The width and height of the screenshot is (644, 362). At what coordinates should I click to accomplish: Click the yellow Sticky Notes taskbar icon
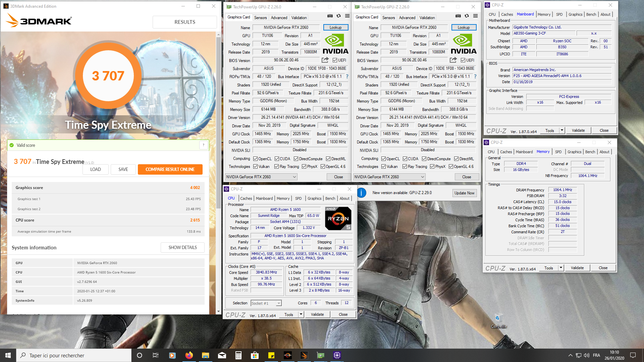pyautogui.click(x=271, y=355)
